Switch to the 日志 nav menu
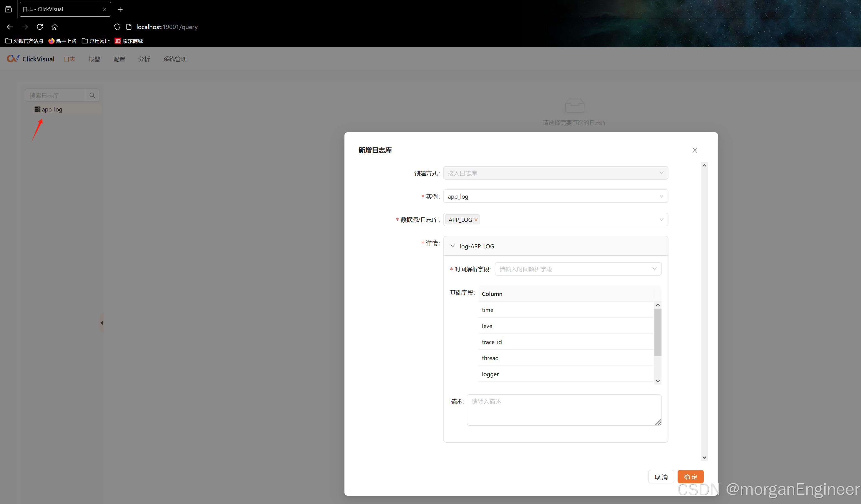Viewport: 861px width, 504px height. click(70, 59)
